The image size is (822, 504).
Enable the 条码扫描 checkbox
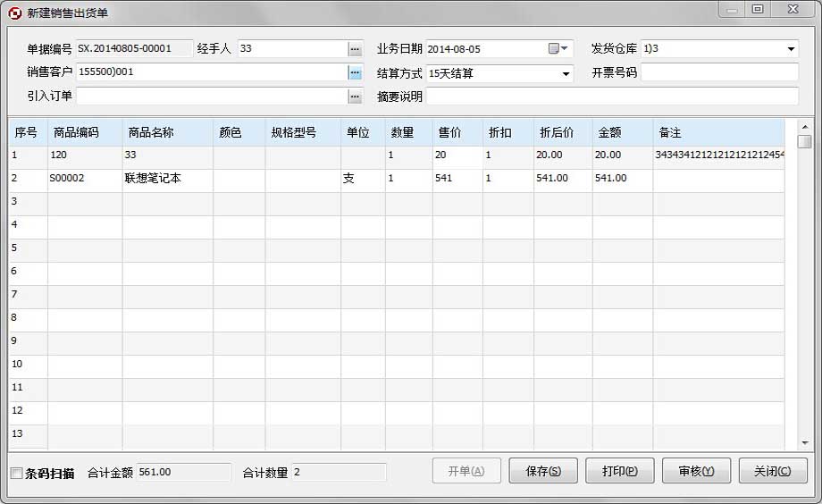pyautogui.click(x=16, y=473)
